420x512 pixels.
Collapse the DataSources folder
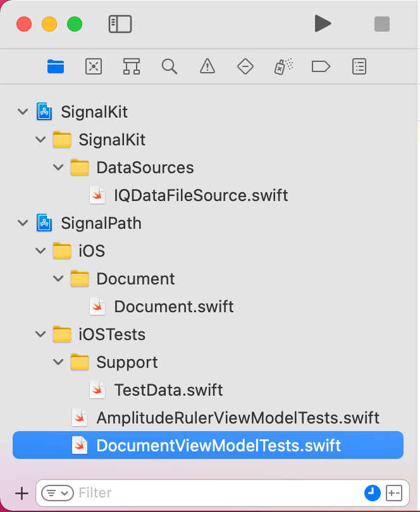59,168
